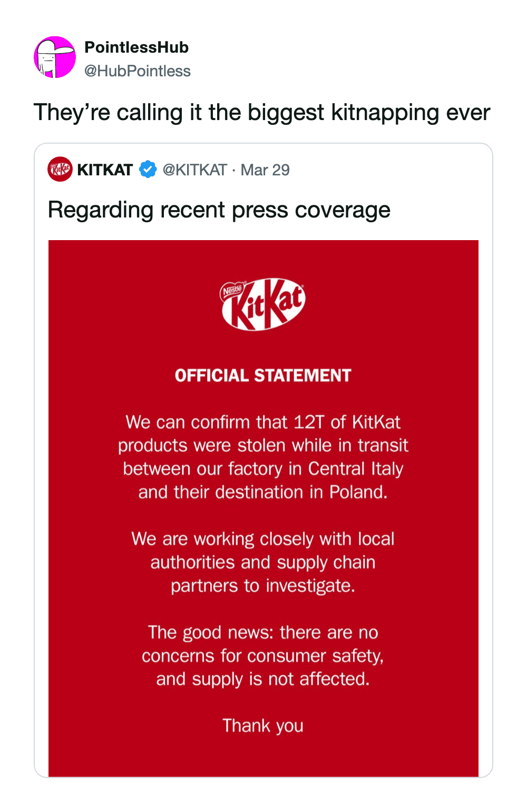Image resolution: width=527 pixels, height=812 pixels.
Task: Open the Mar 29 timestamp link
Action: coord(265,170)
